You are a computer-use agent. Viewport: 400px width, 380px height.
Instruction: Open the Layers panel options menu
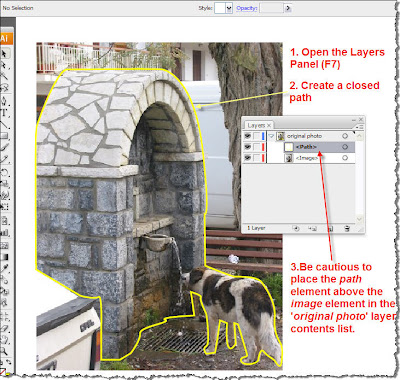pos(359,127)
